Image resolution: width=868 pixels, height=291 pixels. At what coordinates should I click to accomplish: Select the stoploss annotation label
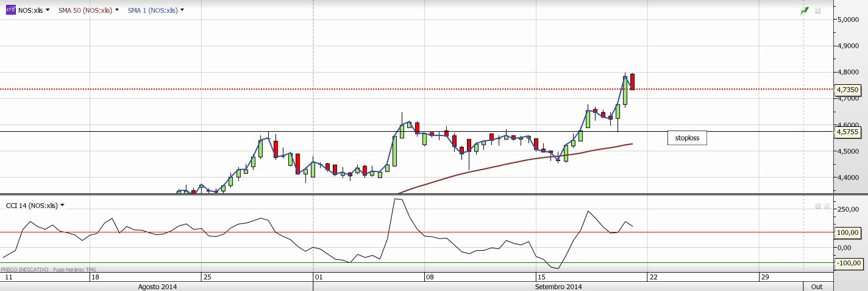[688, 138]
